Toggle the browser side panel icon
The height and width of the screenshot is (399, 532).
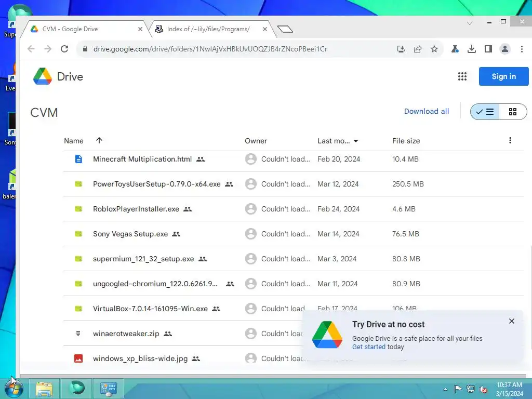click(x=488, y=49)
